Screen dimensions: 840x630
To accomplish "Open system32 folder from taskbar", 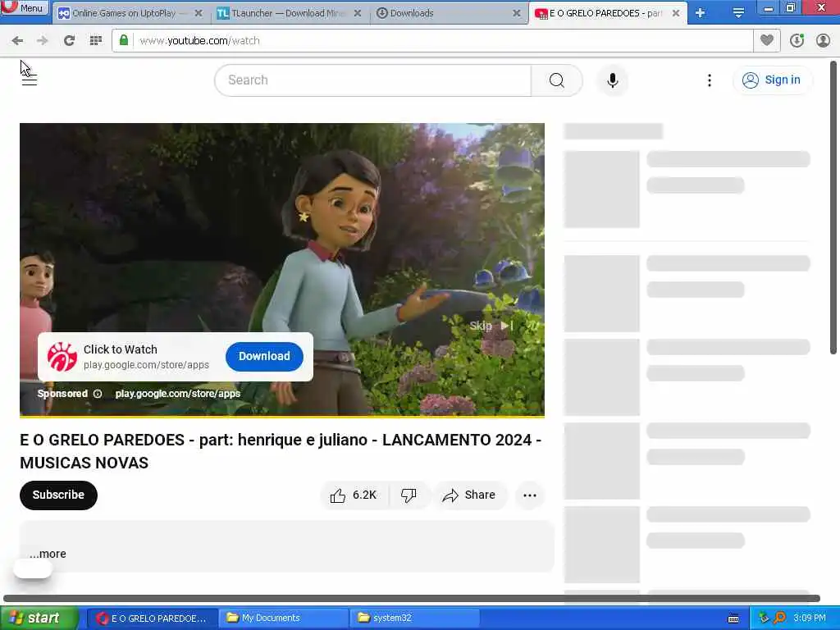I will coord(415,619).
